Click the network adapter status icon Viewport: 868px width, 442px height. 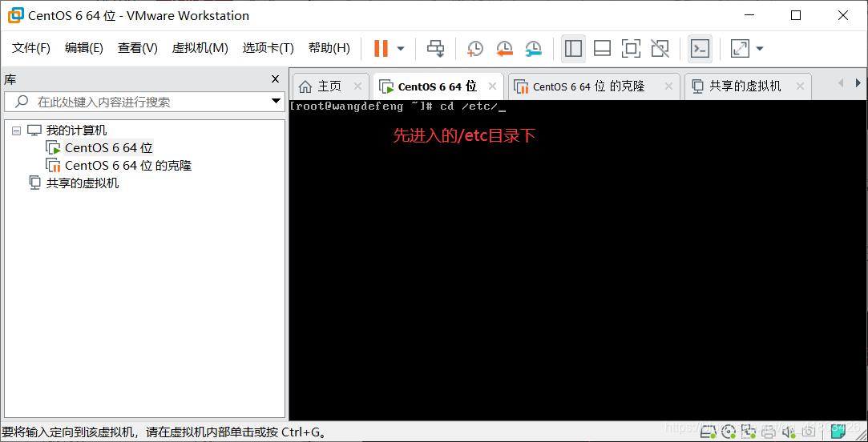click(x=749, y=432)
